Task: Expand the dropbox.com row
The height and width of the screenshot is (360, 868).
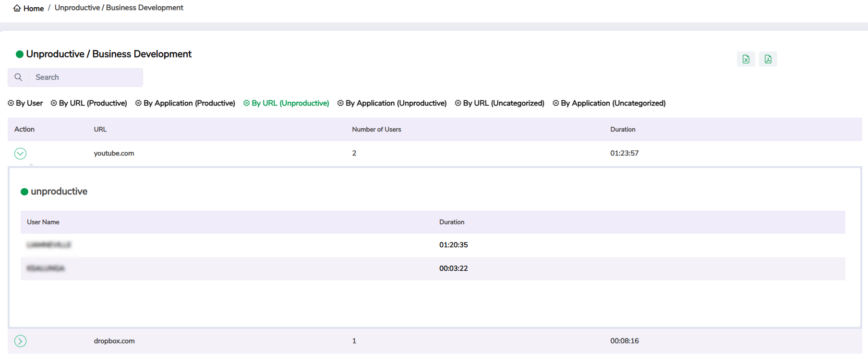Action: [x=20, y=341]
